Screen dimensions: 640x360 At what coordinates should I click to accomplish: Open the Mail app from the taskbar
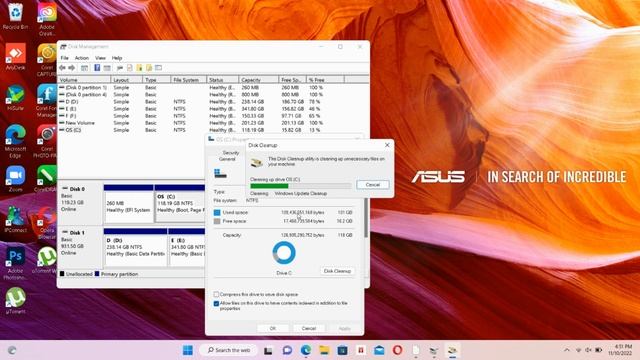coord(379,350)
